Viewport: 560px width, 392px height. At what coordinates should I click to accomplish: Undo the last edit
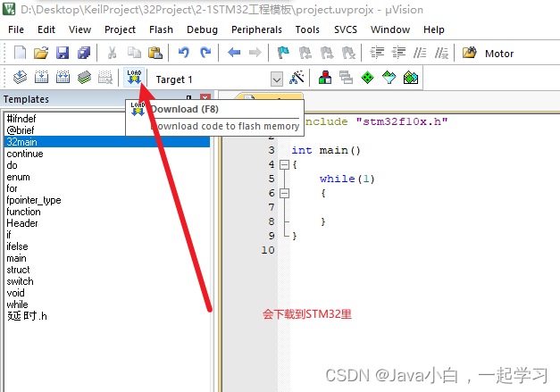pos(184,53)
